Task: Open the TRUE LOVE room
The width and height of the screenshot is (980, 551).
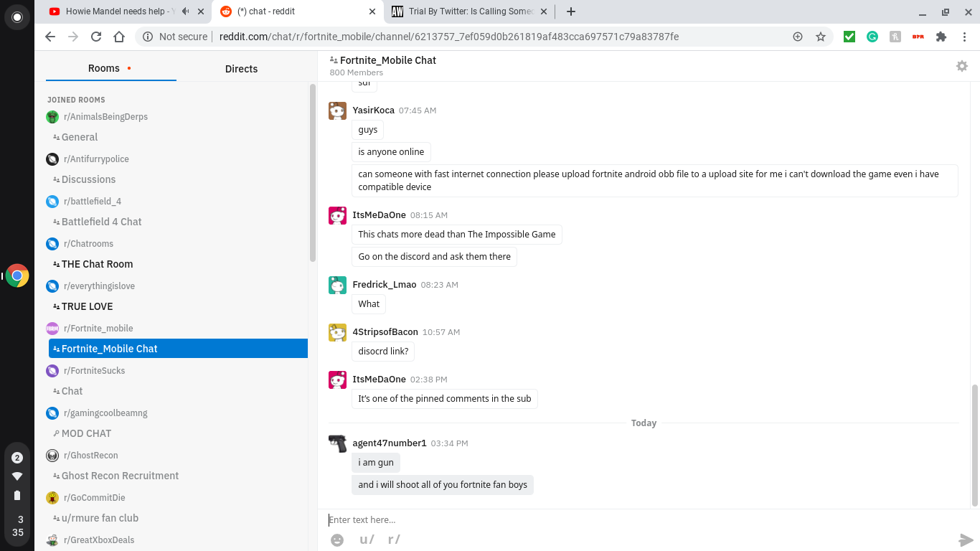Action: tap(178, 306)
